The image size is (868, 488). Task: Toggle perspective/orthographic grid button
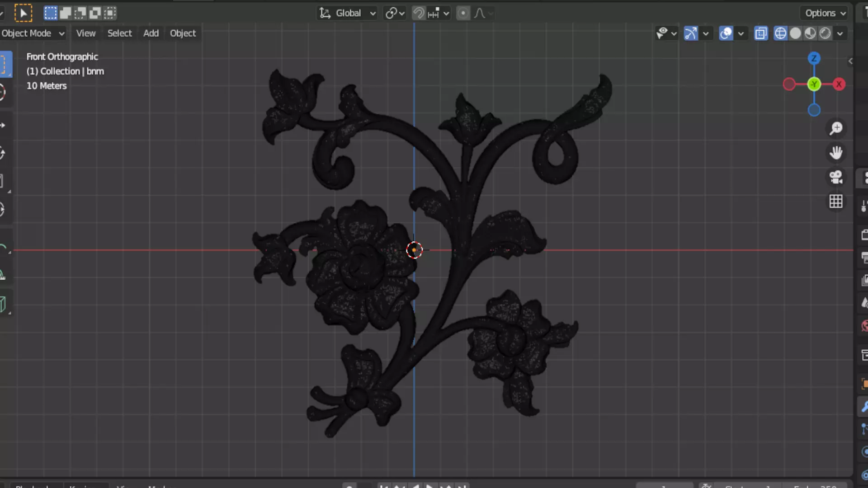836,202
